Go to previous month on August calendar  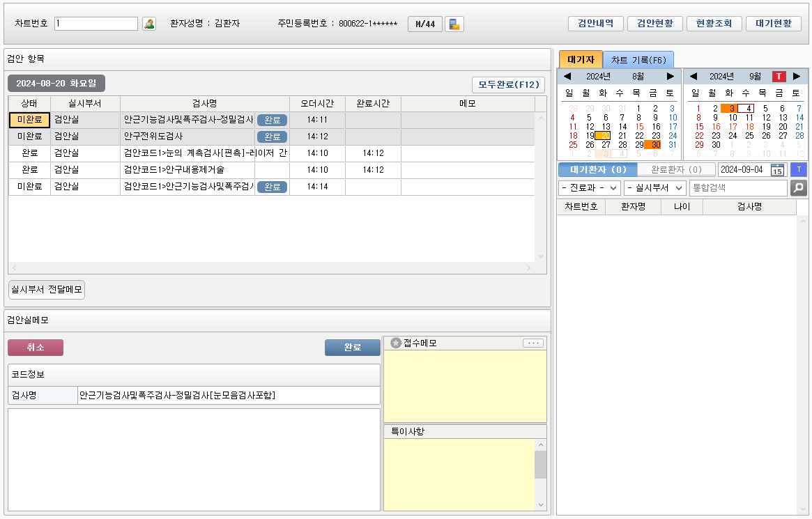tap(567, 76)
